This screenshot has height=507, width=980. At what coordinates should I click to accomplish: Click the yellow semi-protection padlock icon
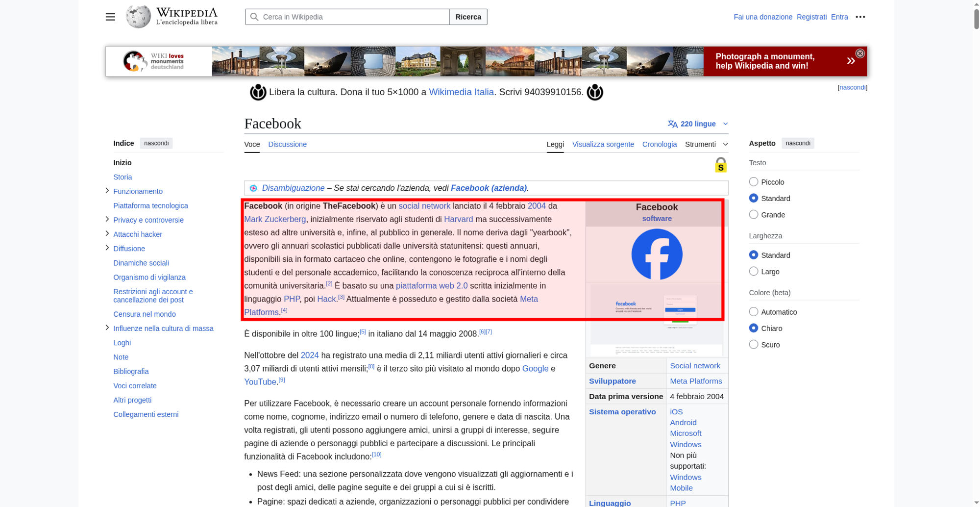(x=721, y=165)
